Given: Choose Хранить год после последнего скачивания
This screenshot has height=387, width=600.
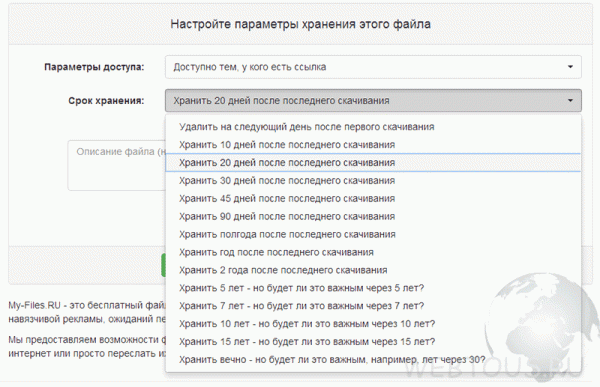Looking at the screenshot, I should click(x=373, y=252).
